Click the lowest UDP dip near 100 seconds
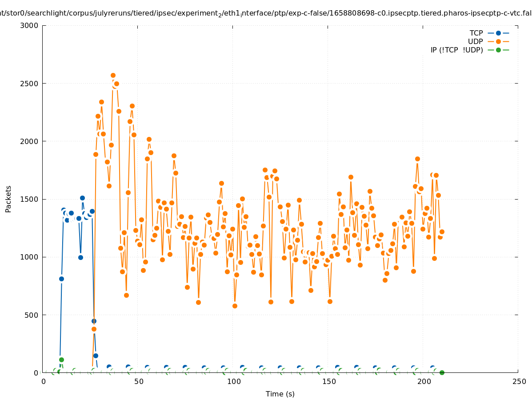 tap(235, 306)
